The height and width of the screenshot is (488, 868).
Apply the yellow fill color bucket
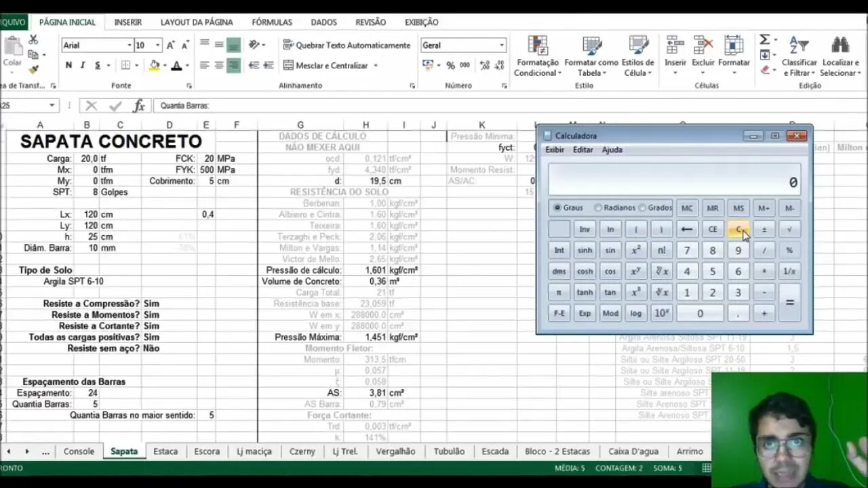click(154, 65)
